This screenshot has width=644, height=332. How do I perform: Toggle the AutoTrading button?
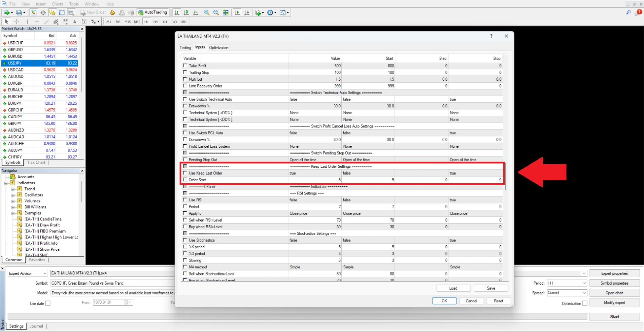click(x=153, y=13)
